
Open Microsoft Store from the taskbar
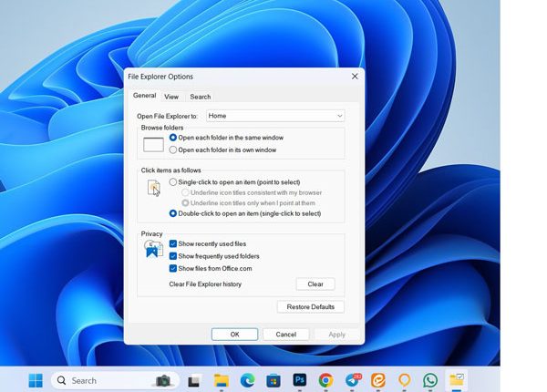pos(273,380)
